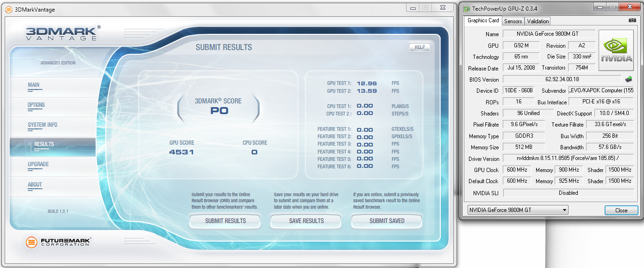Click the Driver Version field
Screen dimensions: 644x268
[568, 159]
